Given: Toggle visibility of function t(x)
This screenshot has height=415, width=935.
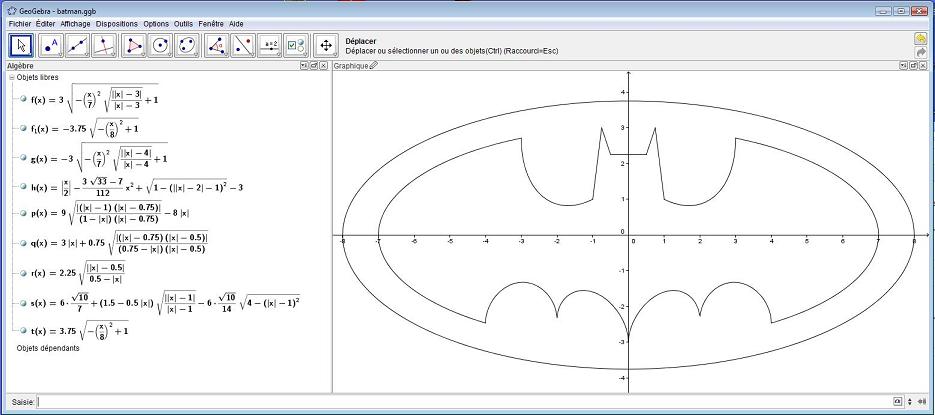Looking at the screenshot, I should click(22, 329).
